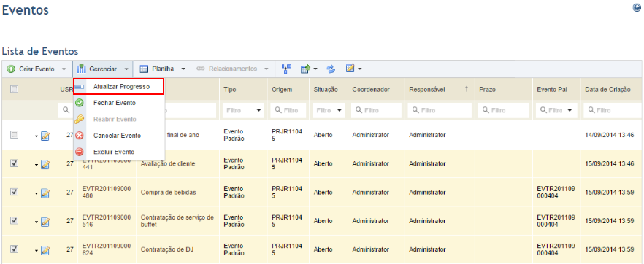Sort by the Data de Criação column header

(x=607, y=90)
